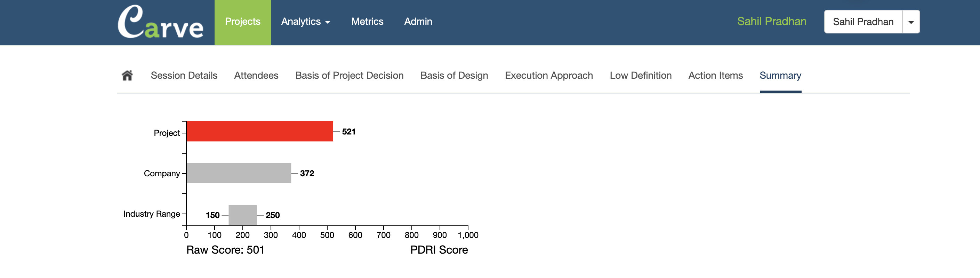Screen dimensions: 980x278
Task: Click the Sahil Pradhan user button
Action: 863,22
